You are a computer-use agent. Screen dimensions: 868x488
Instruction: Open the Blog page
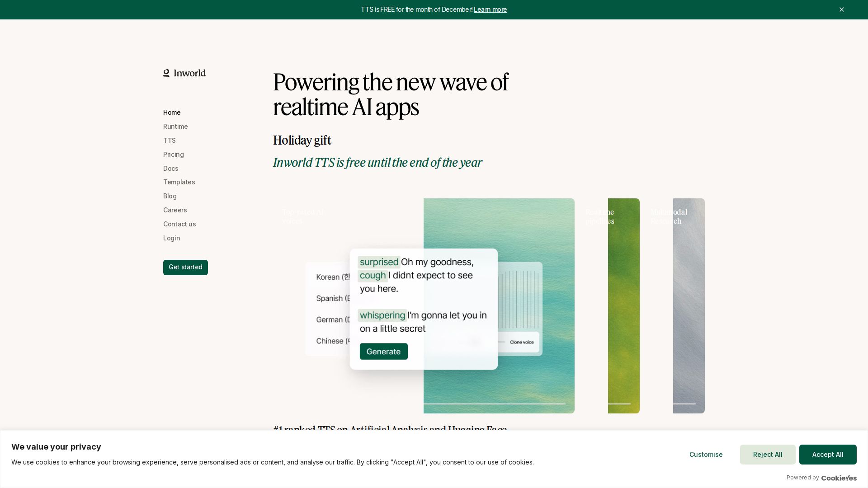tap(170, 196)
